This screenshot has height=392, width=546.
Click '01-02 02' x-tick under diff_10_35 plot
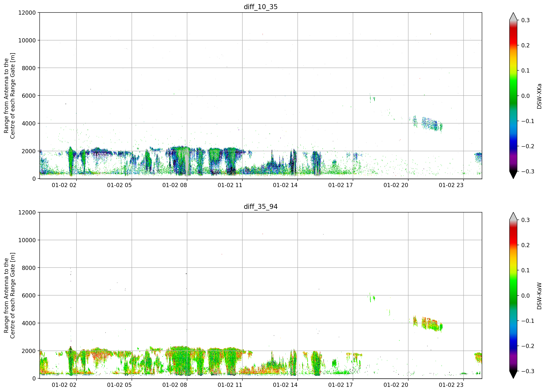pyautogui.click(x=64, y=185)
